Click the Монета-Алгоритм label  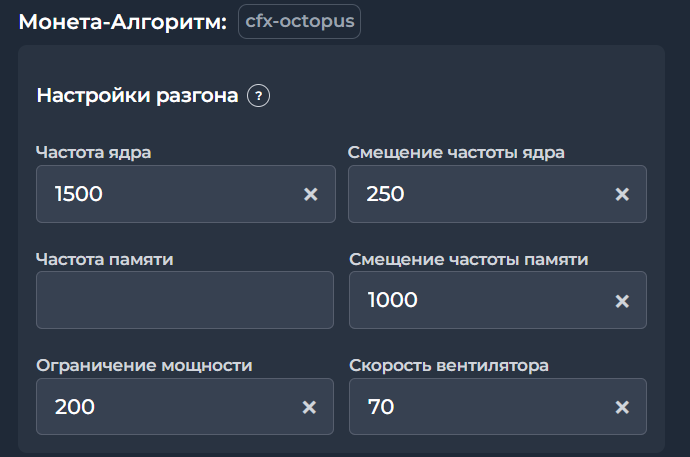coord(123,22)
